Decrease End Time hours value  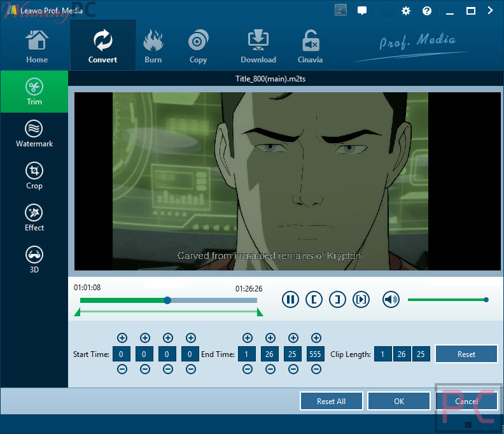(x=247, y=369)
